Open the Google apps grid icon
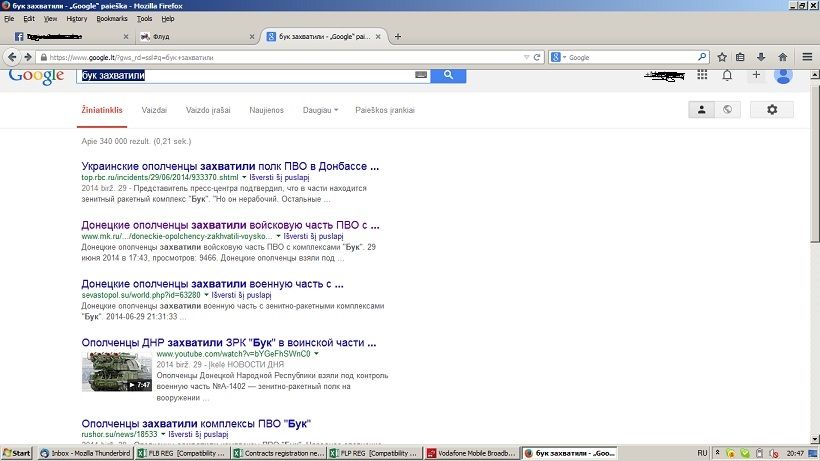 [x=702, y=75]
